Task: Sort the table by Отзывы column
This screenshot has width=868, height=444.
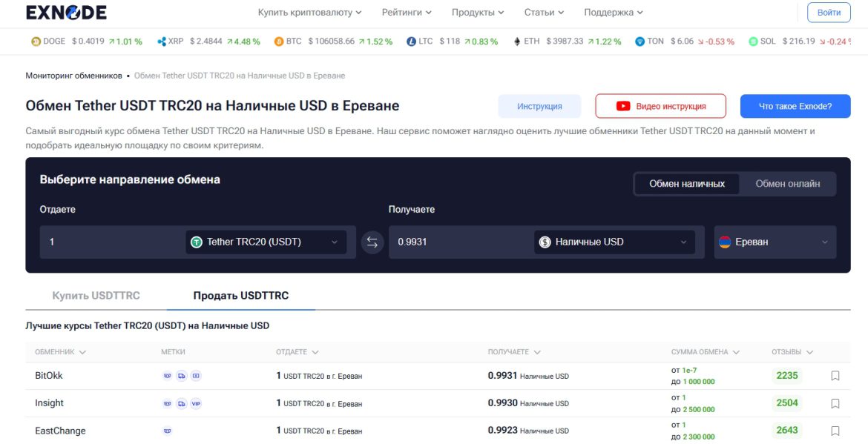Action: coord(792,352)
